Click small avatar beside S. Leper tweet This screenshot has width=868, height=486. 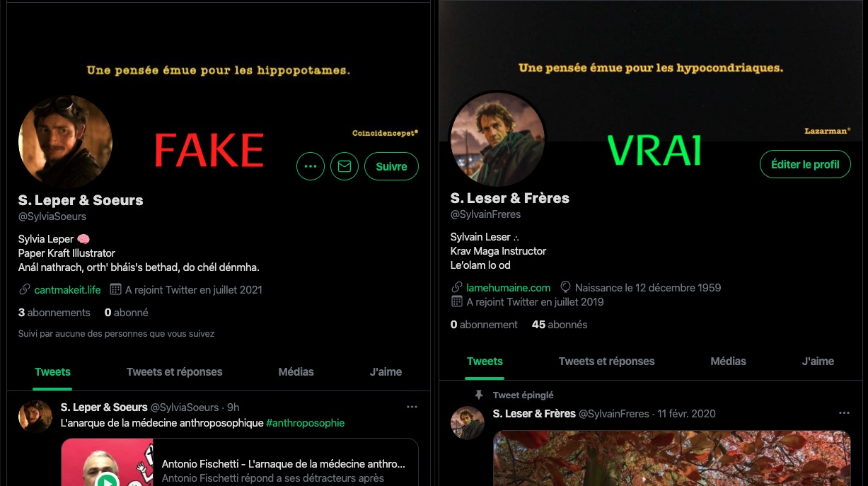(35, 416)
